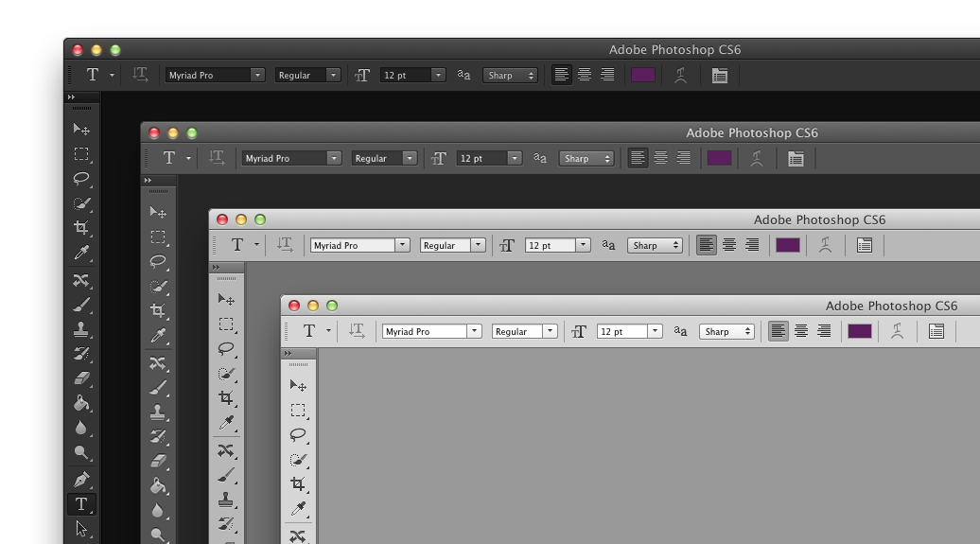This screenshot has height=544, width=980.
Task: Click Regular style field in second dark window
Action: (x=376, y=158)
